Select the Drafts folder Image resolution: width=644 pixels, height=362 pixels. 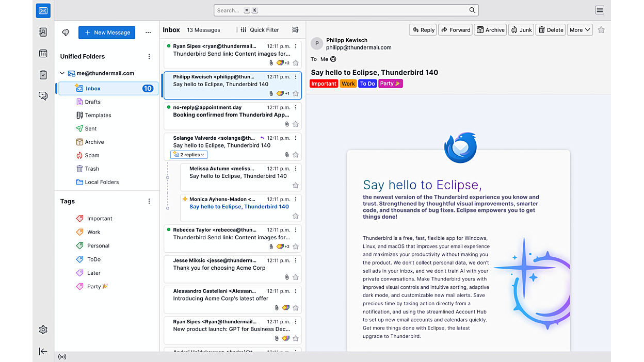tap(92, 102)
